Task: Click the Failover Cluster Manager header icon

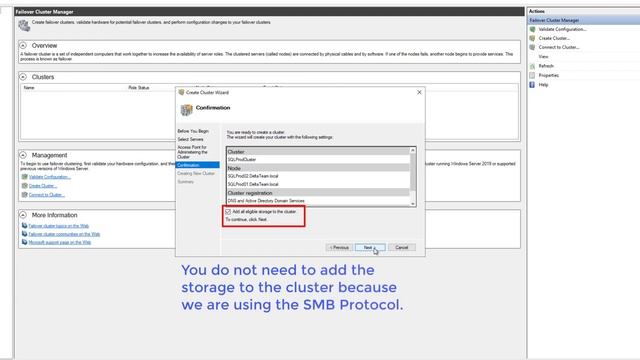Action: coord(24,25)
